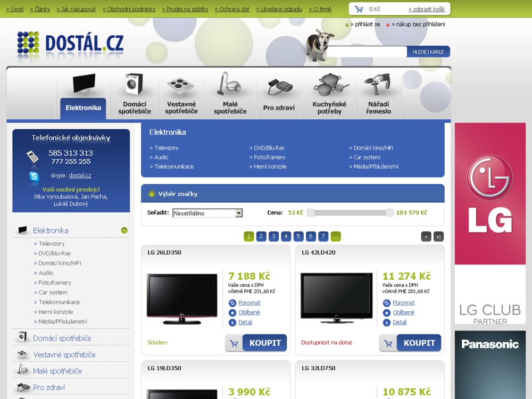Open the Domácí spotřebiče tab
Viewport: 532px width, 399px height.
coord(135,108)
